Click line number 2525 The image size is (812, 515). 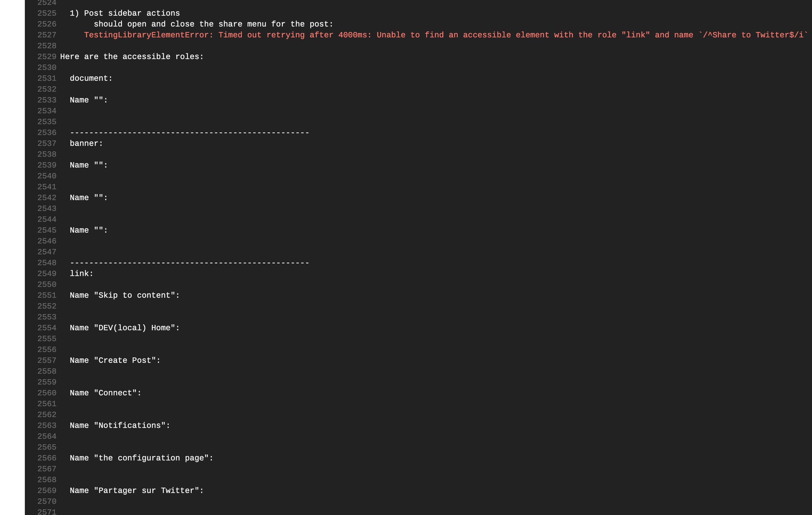pyautogui.click(x=47, y=13)
